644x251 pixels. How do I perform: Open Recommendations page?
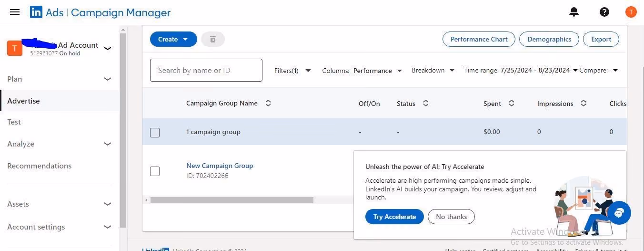coord(40,166)
